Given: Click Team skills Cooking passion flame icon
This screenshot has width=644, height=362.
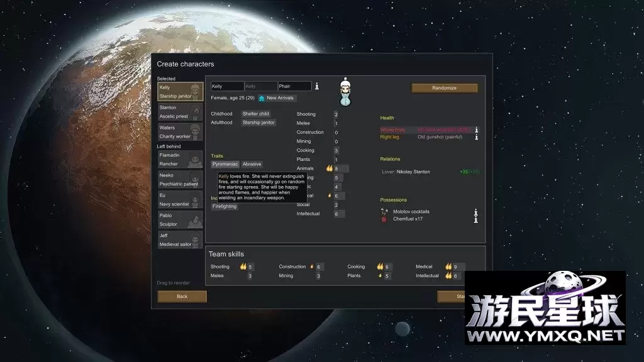Looking at the screenshot, I should click(x=380, y=266).
